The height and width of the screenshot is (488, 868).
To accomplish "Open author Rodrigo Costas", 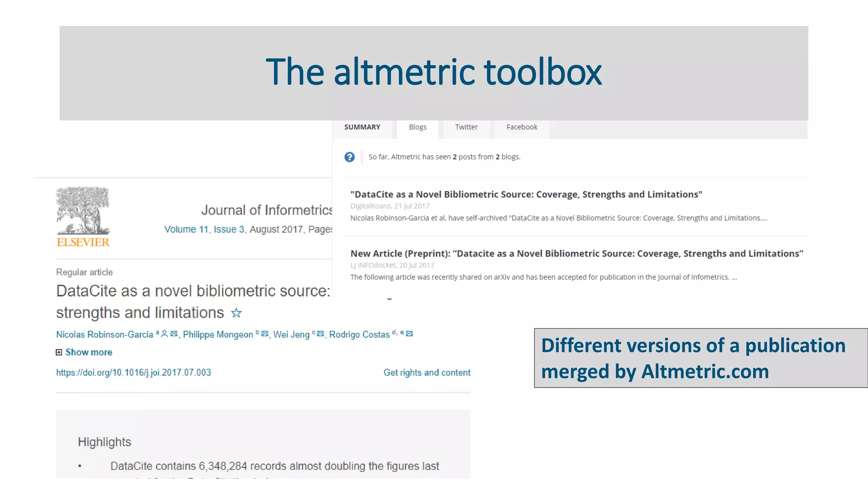I will pyautogui.click(x=359, y=335).
